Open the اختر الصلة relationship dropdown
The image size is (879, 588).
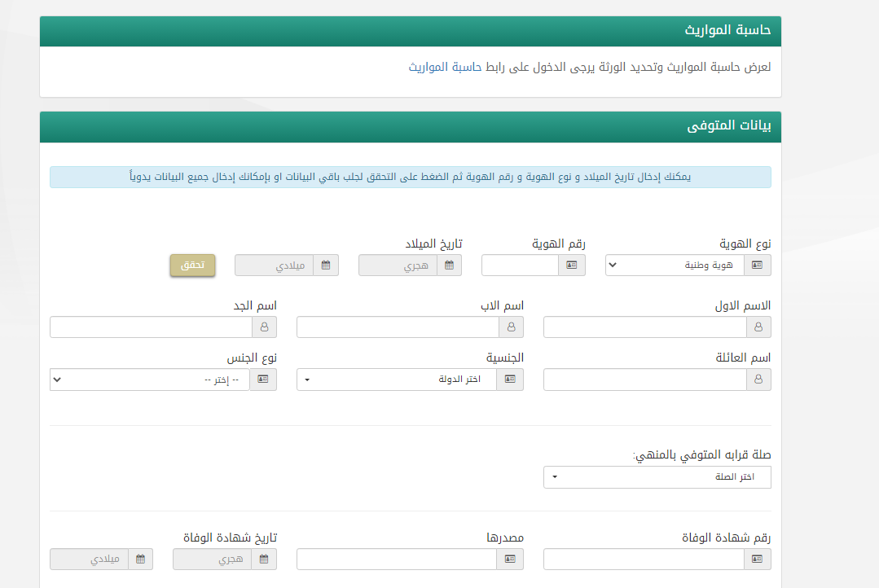[x=657, y=477]
